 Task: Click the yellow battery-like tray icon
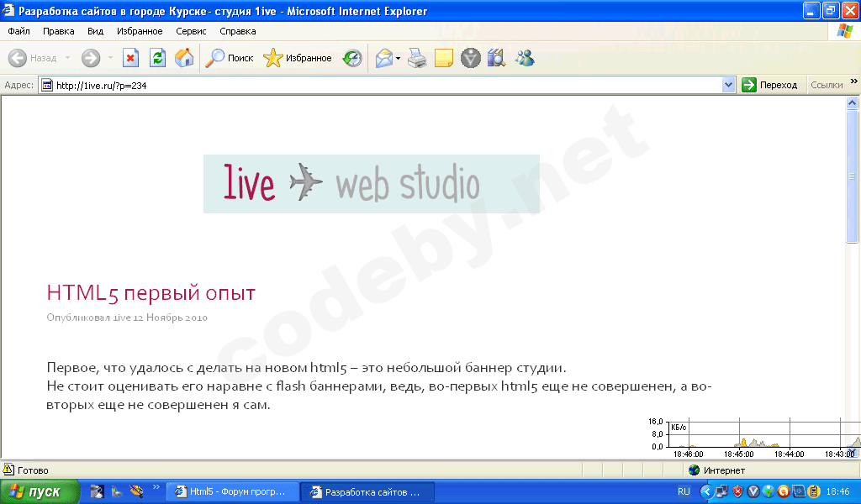[x=814, y=491]
